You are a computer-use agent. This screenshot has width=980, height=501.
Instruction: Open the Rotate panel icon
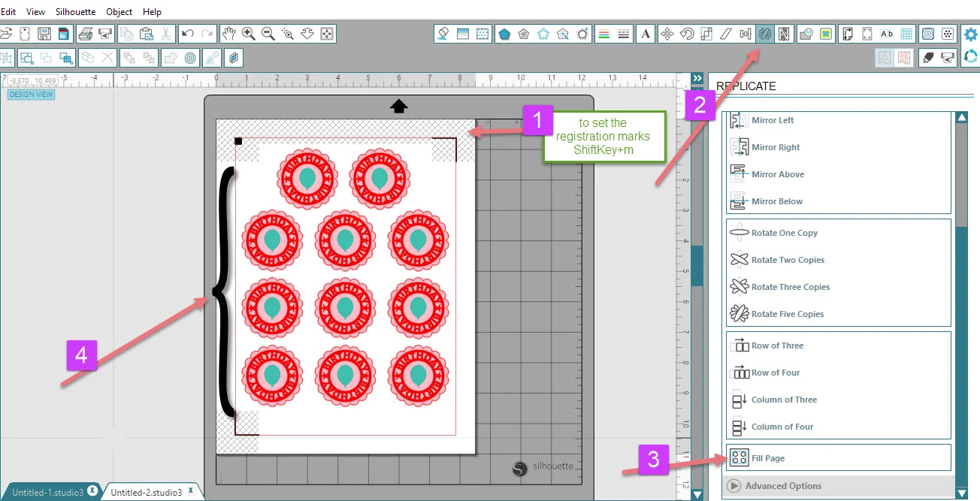coord(686,34)
